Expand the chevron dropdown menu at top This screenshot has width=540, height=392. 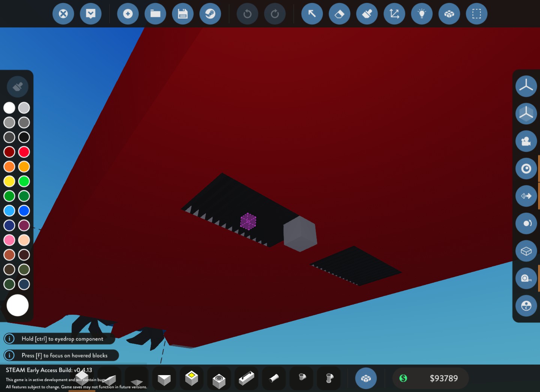pyautogui.click(x=91, y=14)
